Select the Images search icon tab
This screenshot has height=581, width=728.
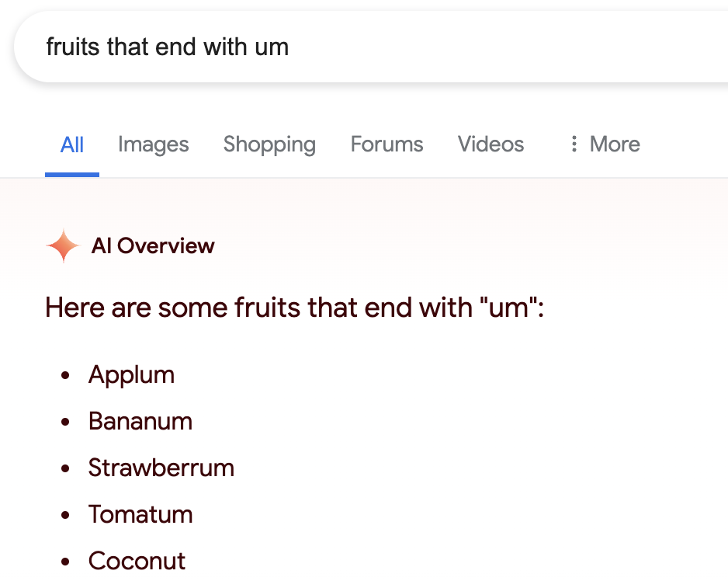153,144
